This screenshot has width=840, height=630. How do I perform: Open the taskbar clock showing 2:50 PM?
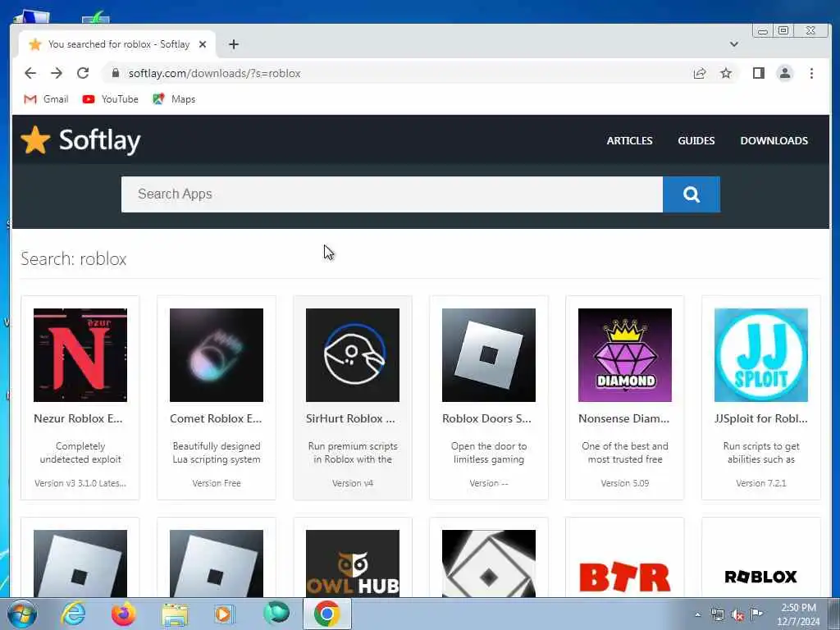798,614
